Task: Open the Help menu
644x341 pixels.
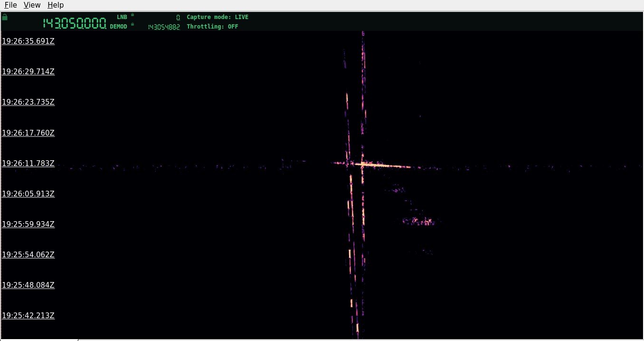Action: (x=56, y=5)
